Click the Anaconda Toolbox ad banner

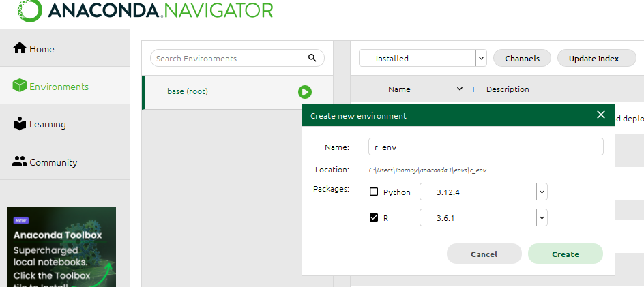pos(61,247)
